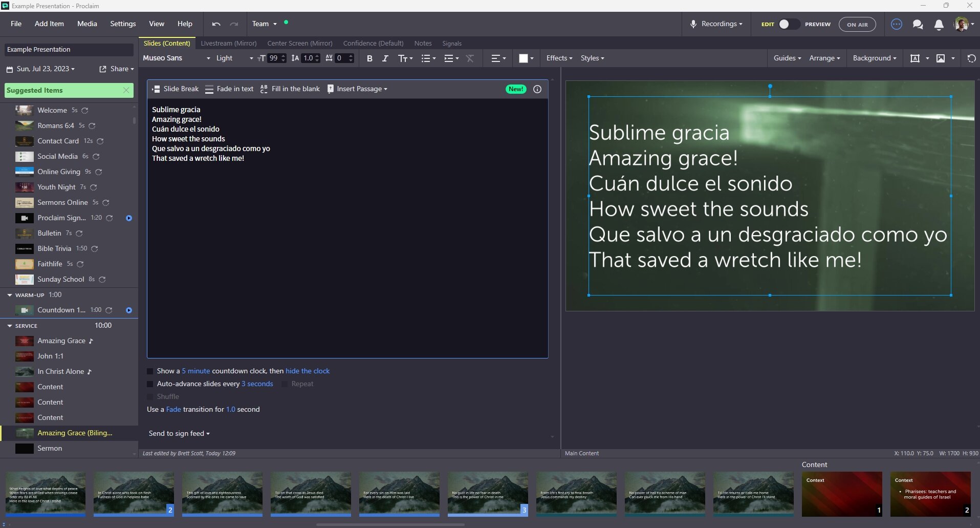Toggle the Edit/Preview switch

coord(788,24)
